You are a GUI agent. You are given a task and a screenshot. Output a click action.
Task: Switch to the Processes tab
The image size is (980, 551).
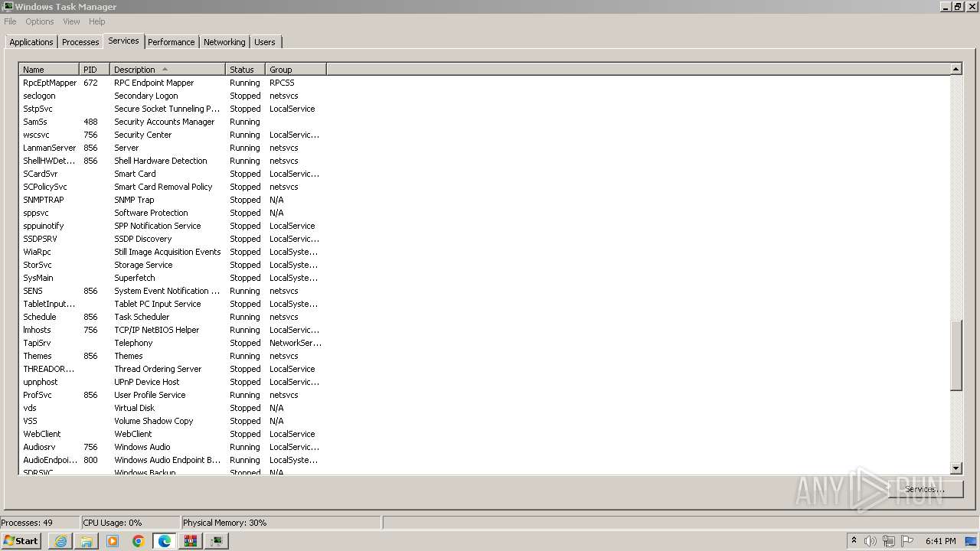pyautogui.click(x=80, y=42)
